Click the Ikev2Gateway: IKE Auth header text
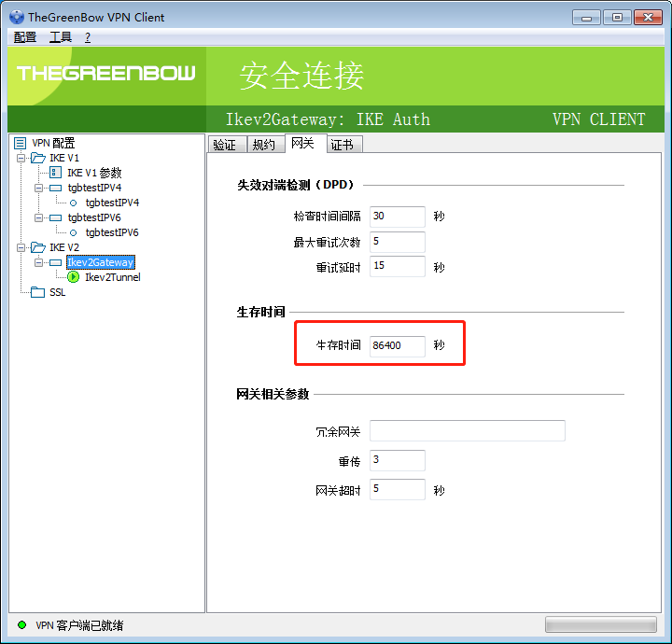The width and height of the screenshot is (672, 644). click(328, 119)
